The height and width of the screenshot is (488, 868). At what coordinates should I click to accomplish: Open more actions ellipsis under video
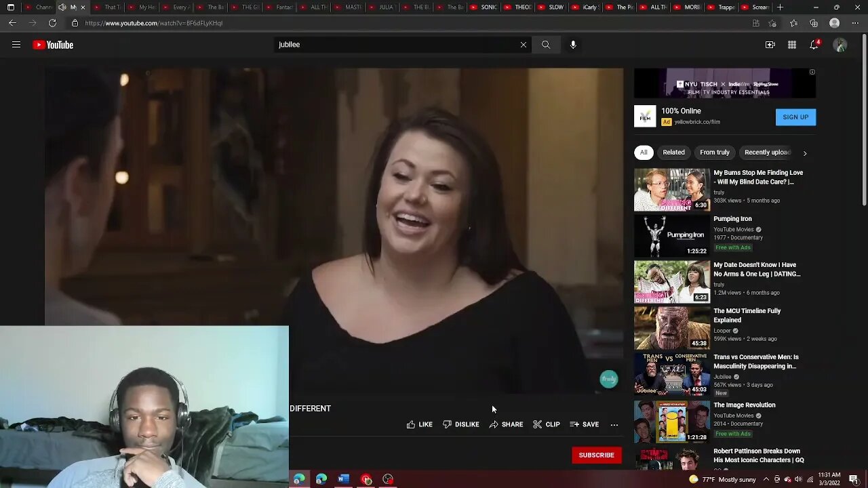(x=614, y=424)
